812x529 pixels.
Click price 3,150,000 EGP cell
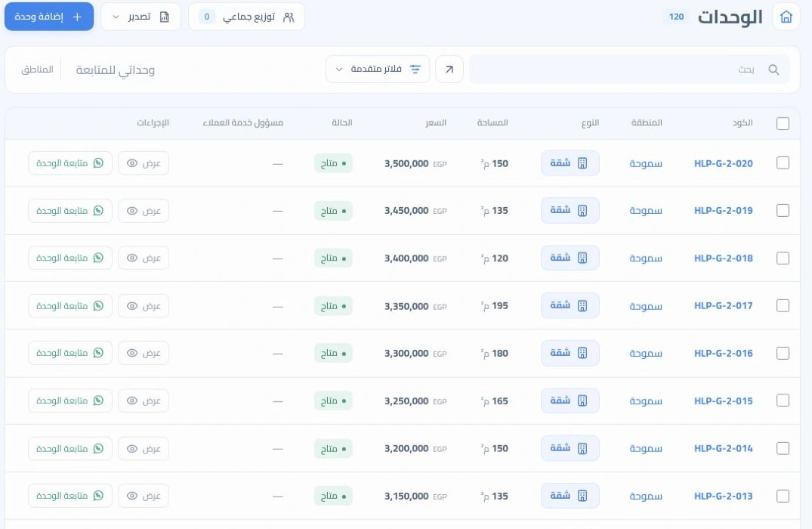pyautogui.click(x=415, y=497)
